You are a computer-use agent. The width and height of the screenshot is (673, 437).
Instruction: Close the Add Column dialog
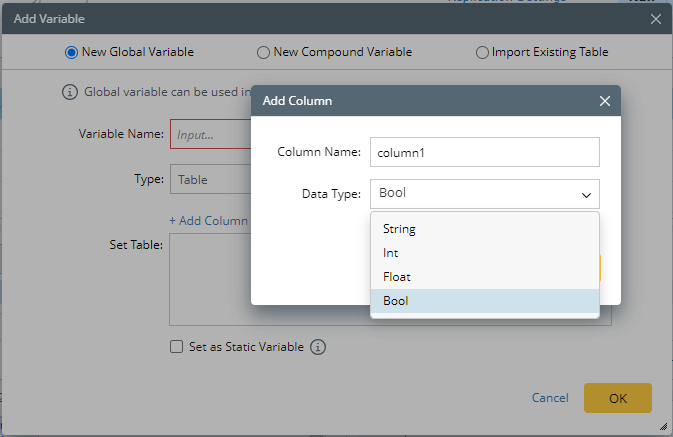click(604, 101)
